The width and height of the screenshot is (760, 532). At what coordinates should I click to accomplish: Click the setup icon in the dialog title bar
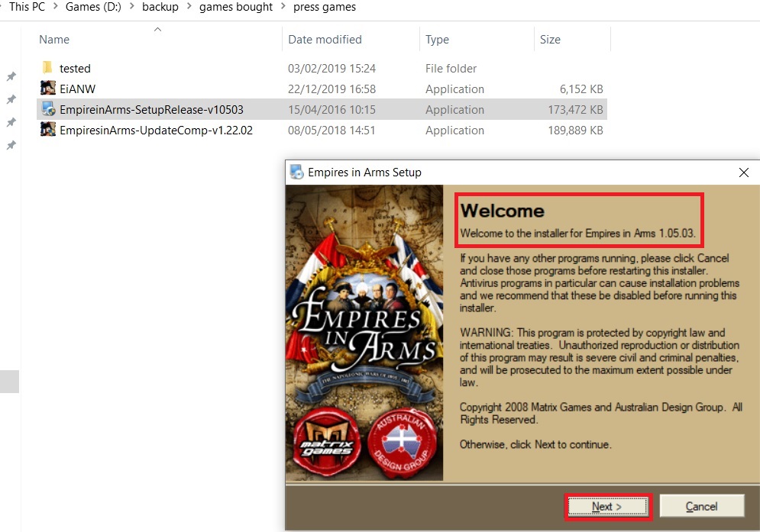pyautogui.click(x=296, y=172)
